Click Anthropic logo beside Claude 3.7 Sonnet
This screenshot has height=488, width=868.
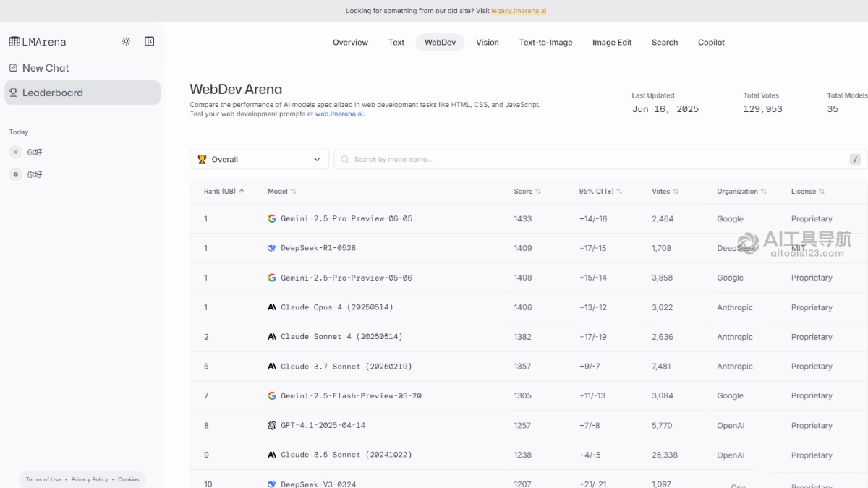click(272, 367)
